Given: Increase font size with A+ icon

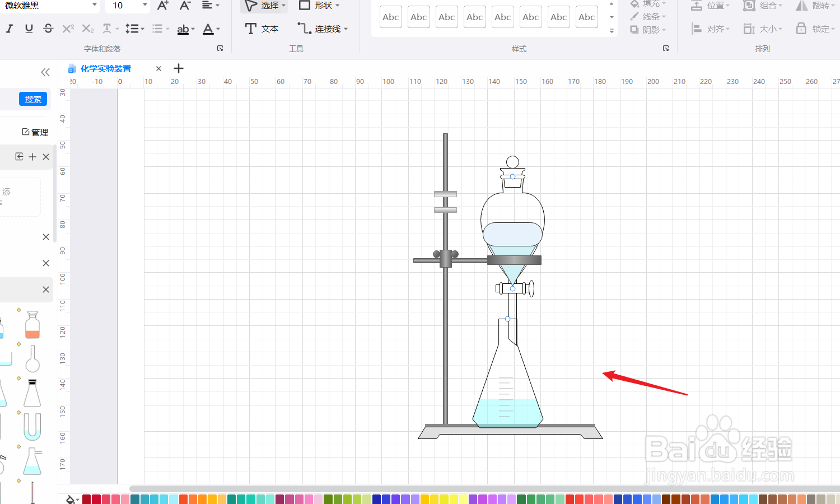Looking at the screenshot, I should coord(163,6).
